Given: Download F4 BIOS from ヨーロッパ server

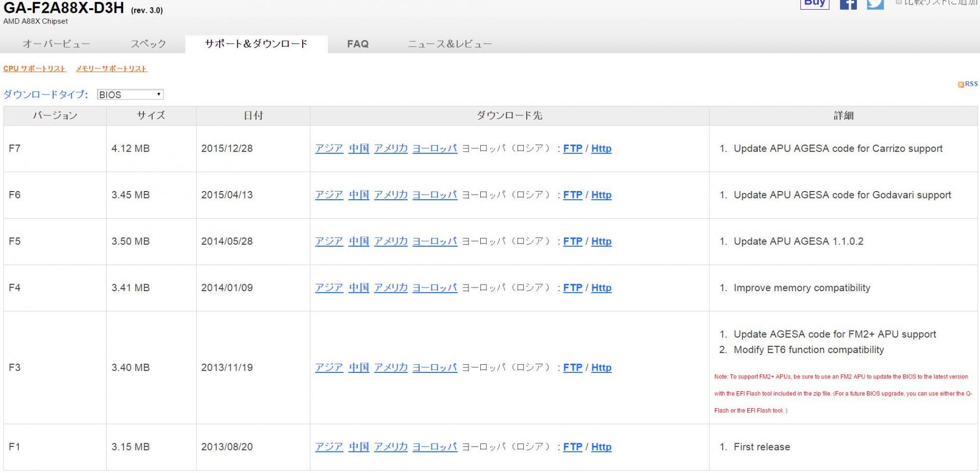Looking at the screenshot, I should [435, 288].
